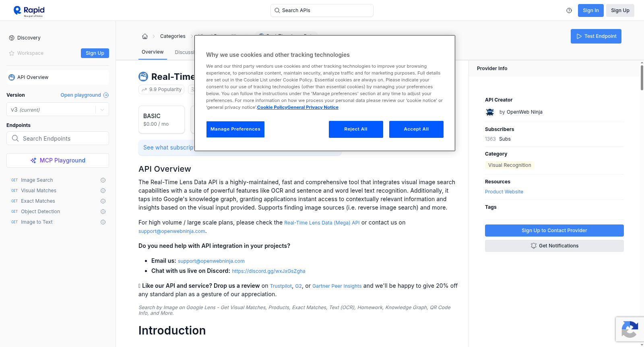
Task: Open Categories breadcrumb item
Action: click(x=173, y=36)
